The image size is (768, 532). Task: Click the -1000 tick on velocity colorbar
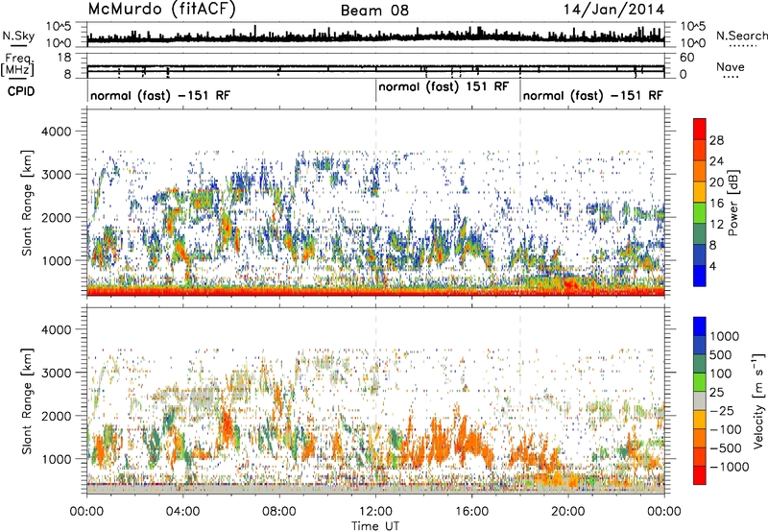(729, 467)
